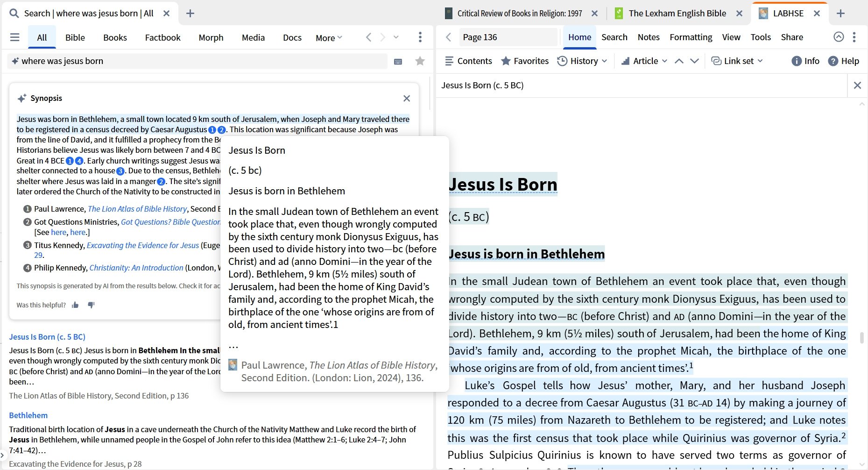The height and width of the screenshot is (470, 868).
Task: Open citation 1 after Caesar Augustus
Action: [x=212, y=130]
